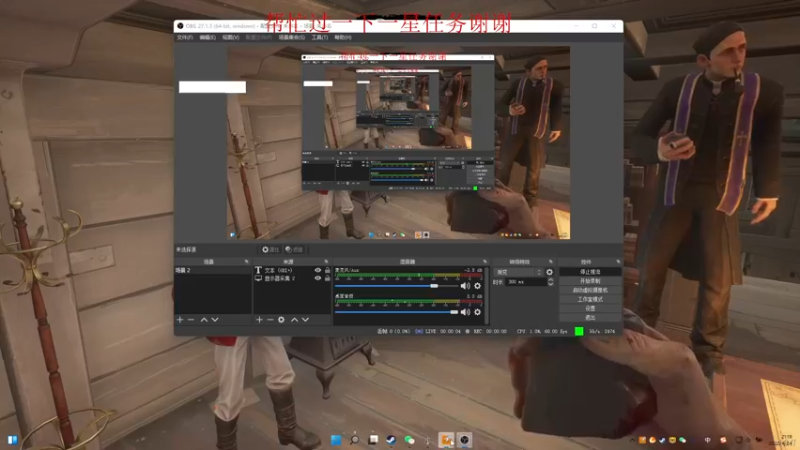Open the View menu in OBS
This screenshot has width=800, height=450.
tap(231, 38)
